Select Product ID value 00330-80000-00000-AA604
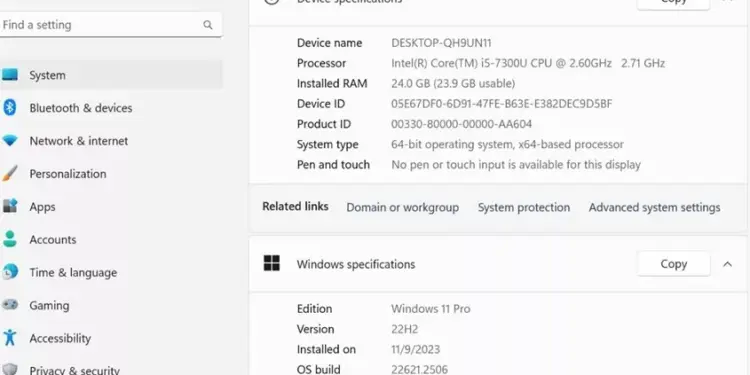 click(x=462, y=124)
